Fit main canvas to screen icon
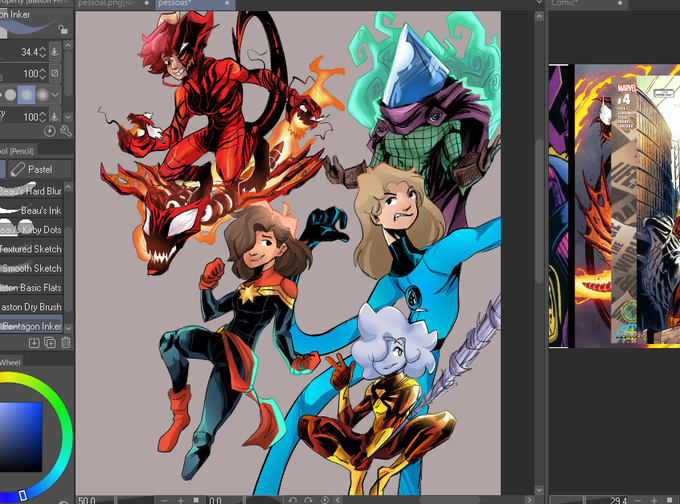This screenshot has height=504, width=680. point(196,501)
